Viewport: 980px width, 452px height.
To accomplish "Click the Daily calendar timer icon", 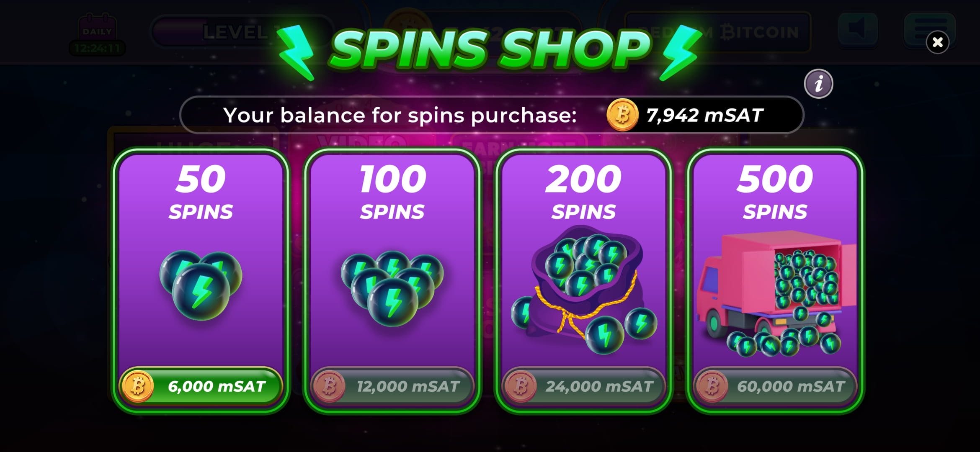I will [x=97, y=34].
